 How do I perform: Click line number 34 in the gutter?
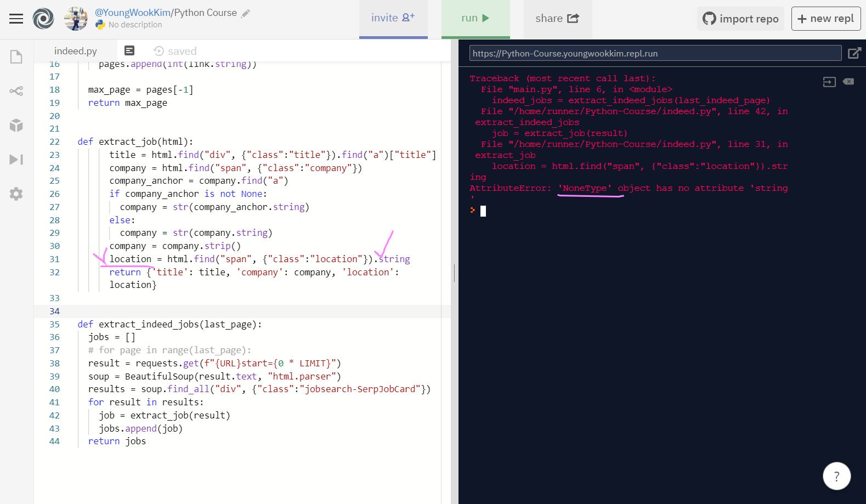pyautogui.click(x=54, y=311)
